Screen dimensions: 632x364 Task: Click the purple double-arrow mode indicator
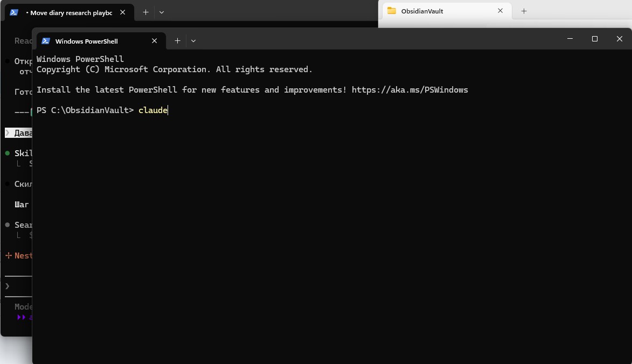click(22, 317)
